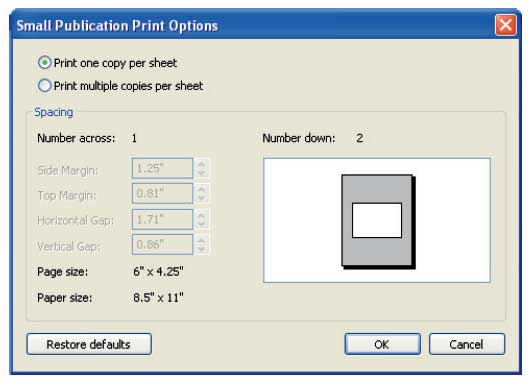Click the Spacing group label
531x385 pixels.
54,112
